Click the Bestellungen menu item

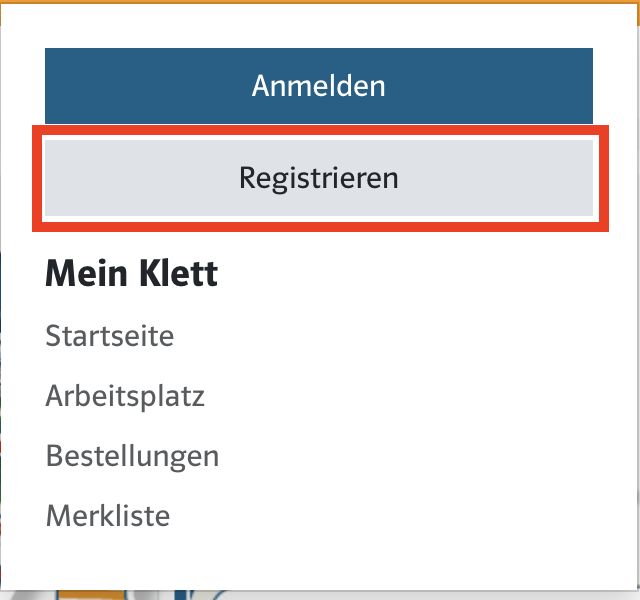click(132, 457)
